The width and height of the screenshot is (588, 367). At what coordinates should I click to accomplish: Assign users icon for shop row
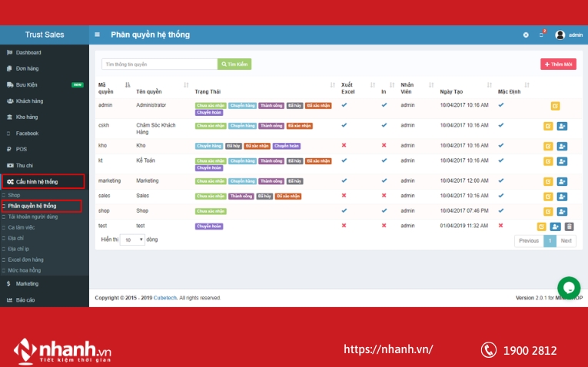pos(562,212)
